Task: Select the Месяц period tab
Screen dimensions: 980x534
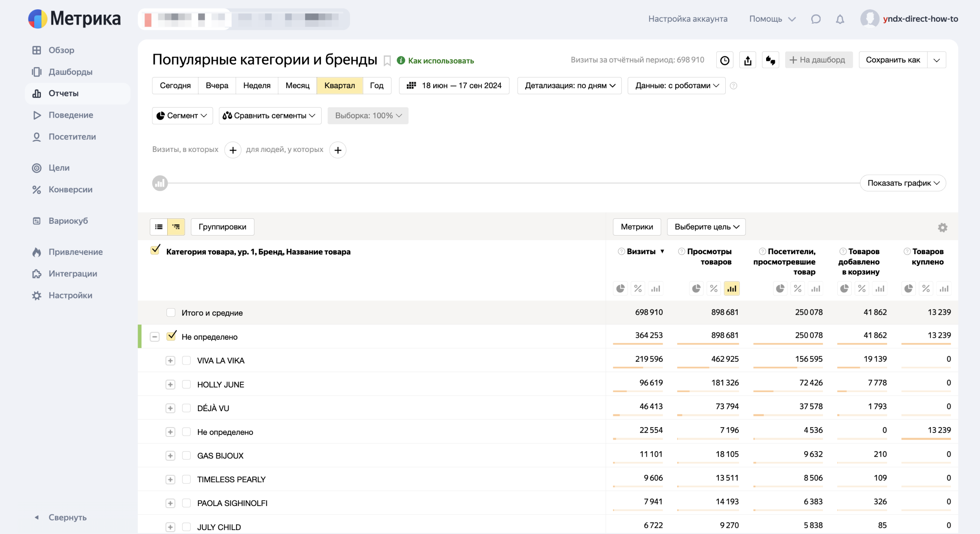Action: 297,86
